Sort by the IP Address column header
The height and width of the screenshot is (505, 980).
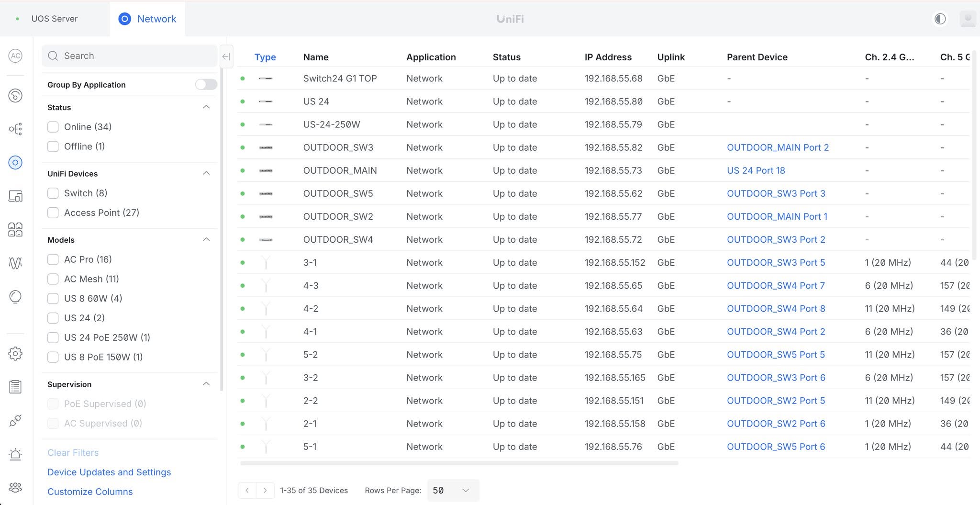[x=608, y=57]
